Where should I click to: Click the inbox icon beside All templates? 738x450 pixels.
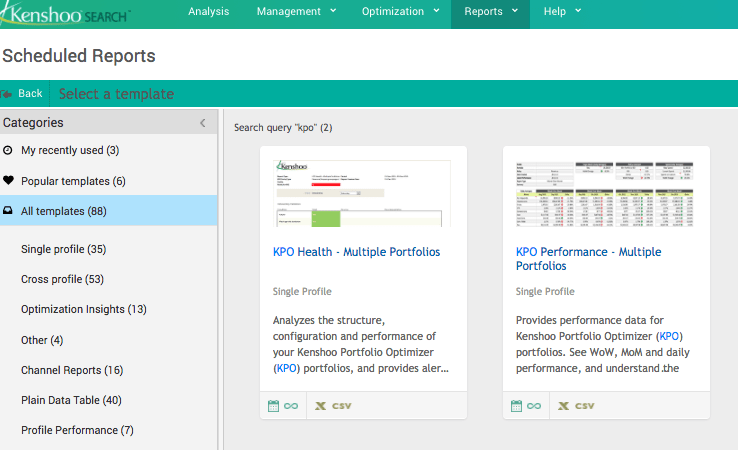(8, 210)
